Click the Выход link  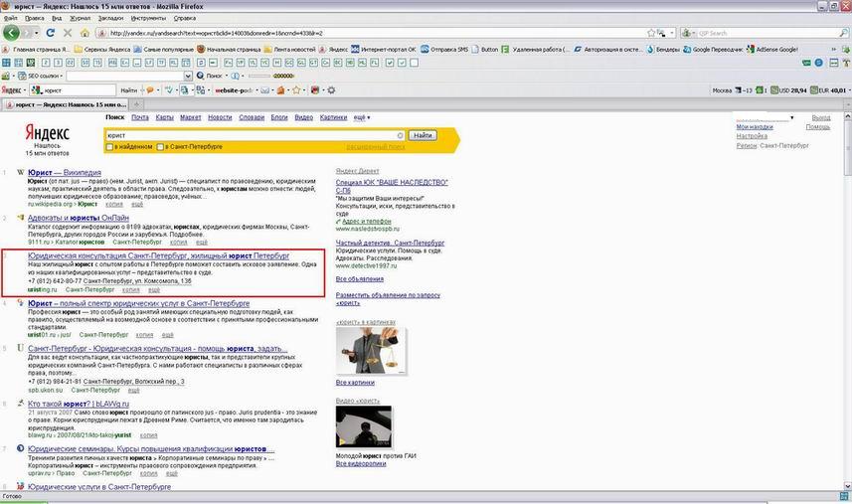[821, 118]
